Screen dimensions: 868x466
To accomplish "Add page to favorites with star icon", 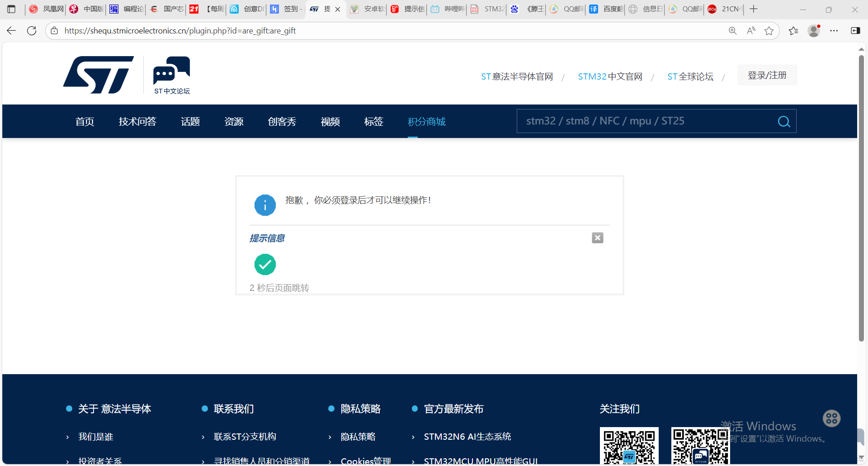I will 769,31.
